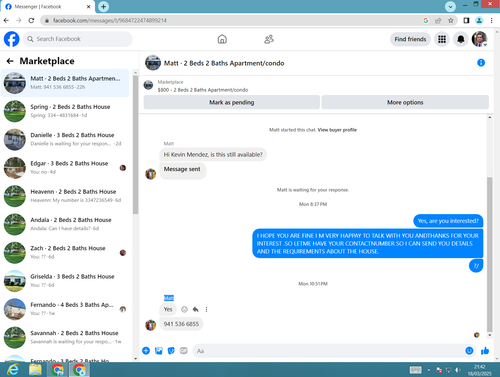Open the emoji picker in message box

(469, 351)
